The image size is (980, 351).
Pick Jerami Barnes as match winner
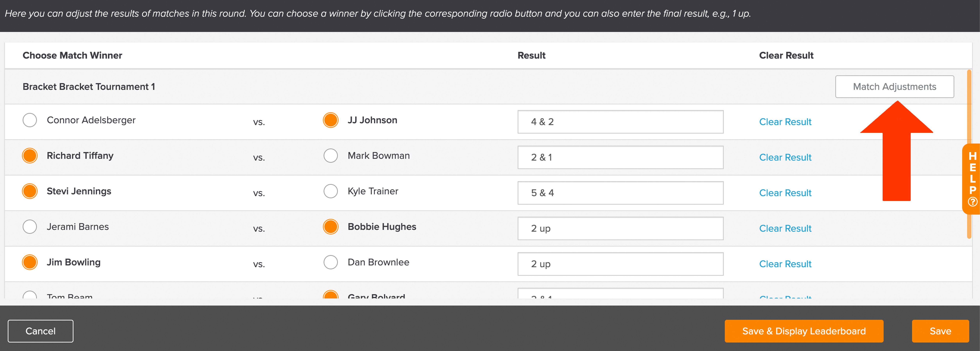pos(30,227)
